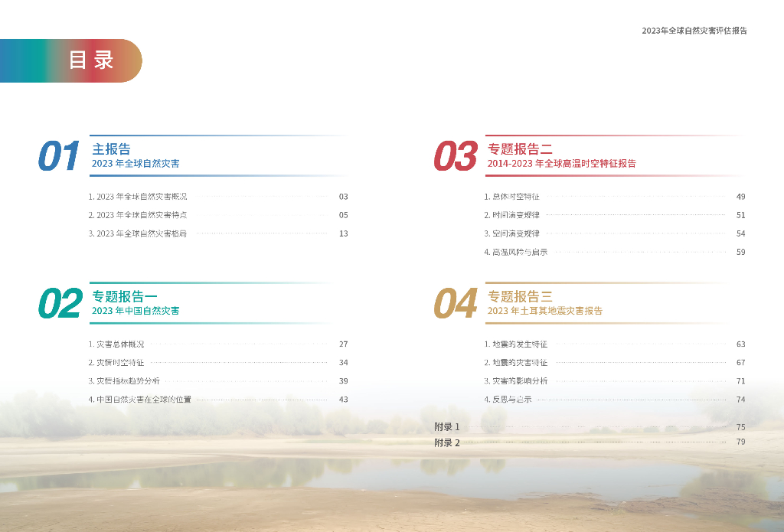
Task: Select the large section number 02
Action: 60,303
